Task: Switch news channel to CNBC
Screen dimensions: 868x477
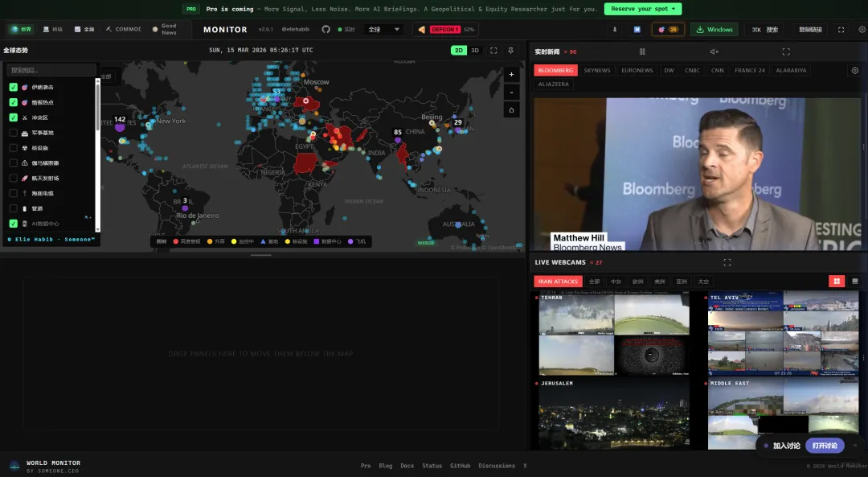Action: click(x=692, y=70)
